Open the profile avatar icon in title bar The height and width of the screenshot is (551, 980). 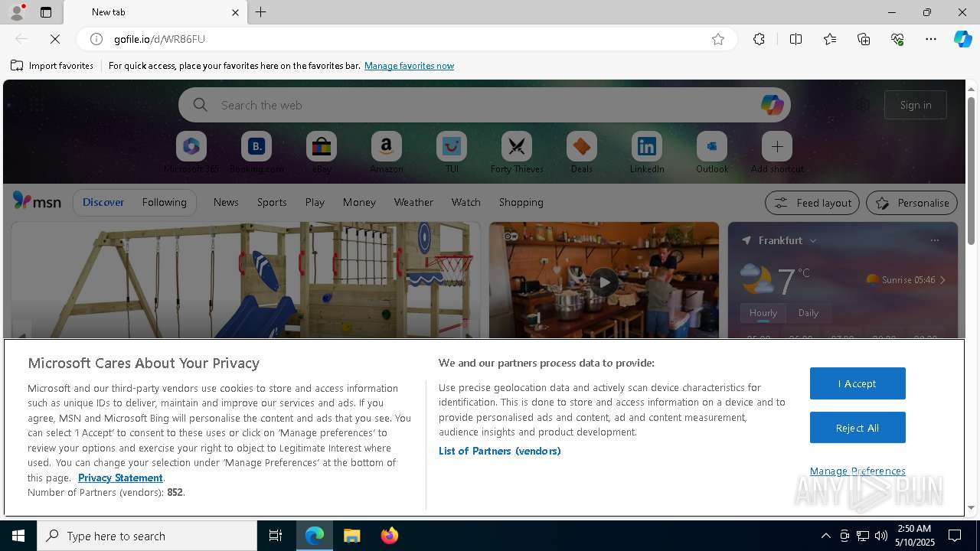point(16,11)
